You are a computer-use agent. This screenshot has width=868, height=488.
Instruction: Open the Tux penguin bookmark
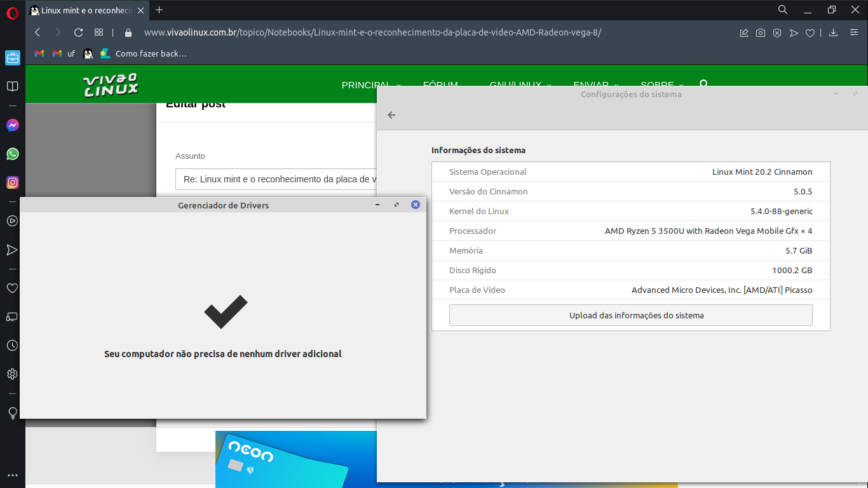coord(88,53)
